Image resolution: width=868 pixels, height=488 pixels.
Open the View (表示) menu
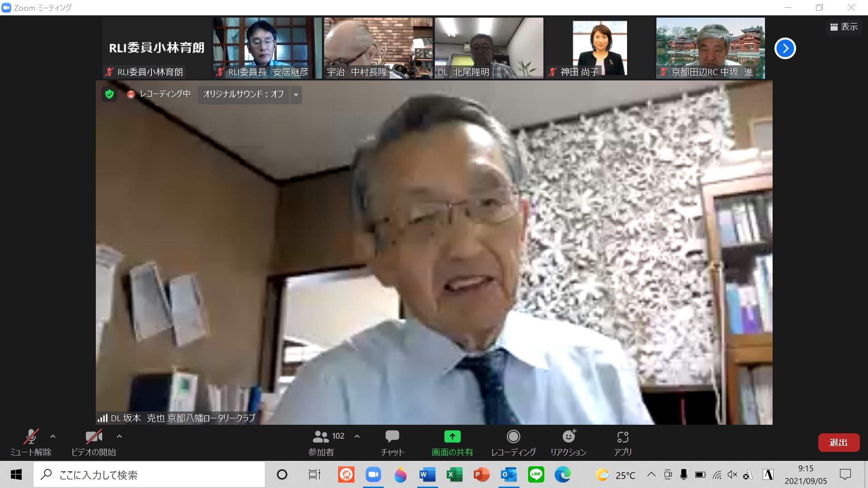point(844,27)
